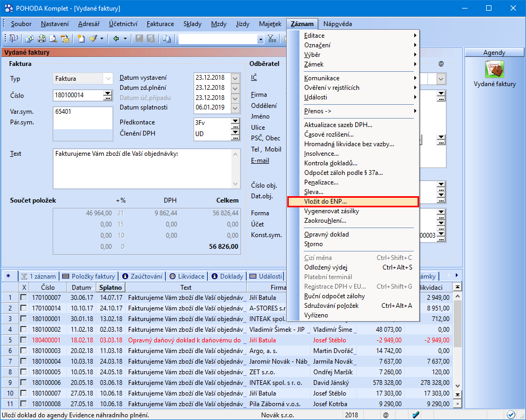Tick the checkbox for invoice 170100014

23,308
